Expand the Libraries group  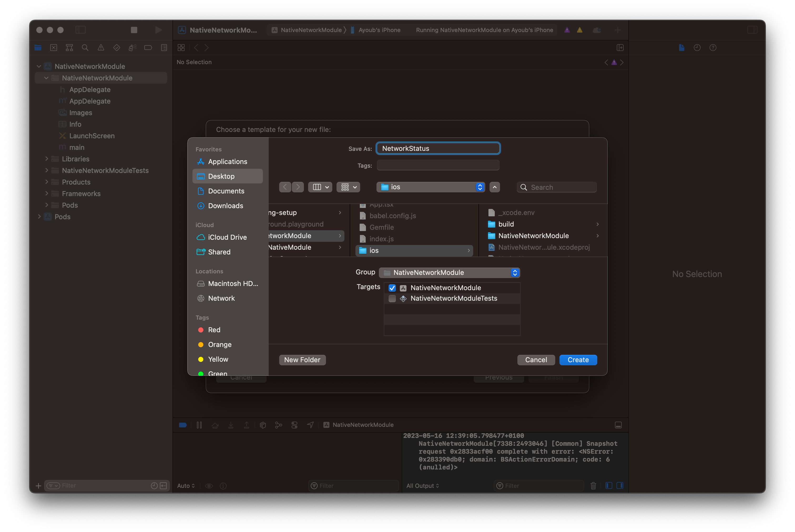point(47,159)
